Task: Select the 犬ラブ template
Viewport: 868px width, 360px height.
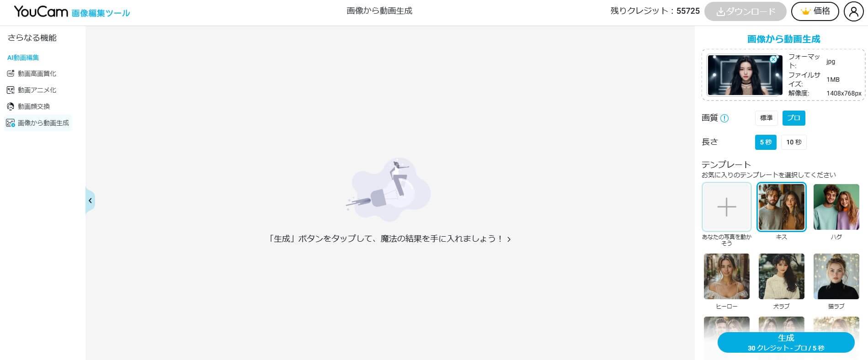Action: [782, 276]
